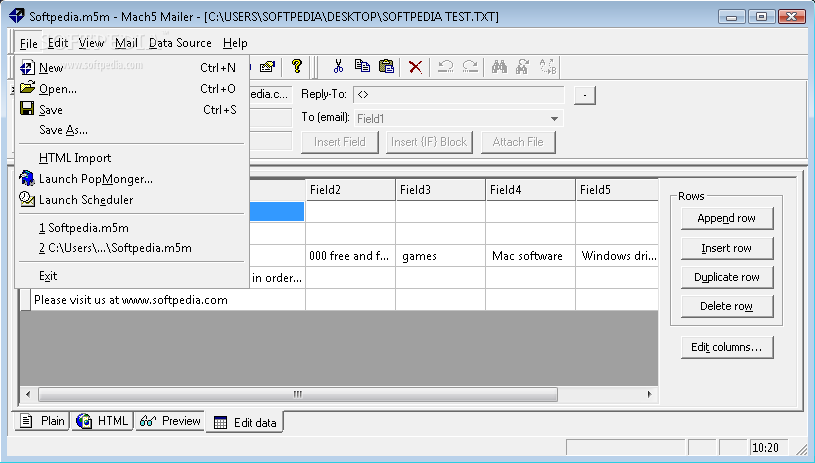Launch Scheduler from the File menu
Viewport: 815px width, 463px height.
click(132, 200)
